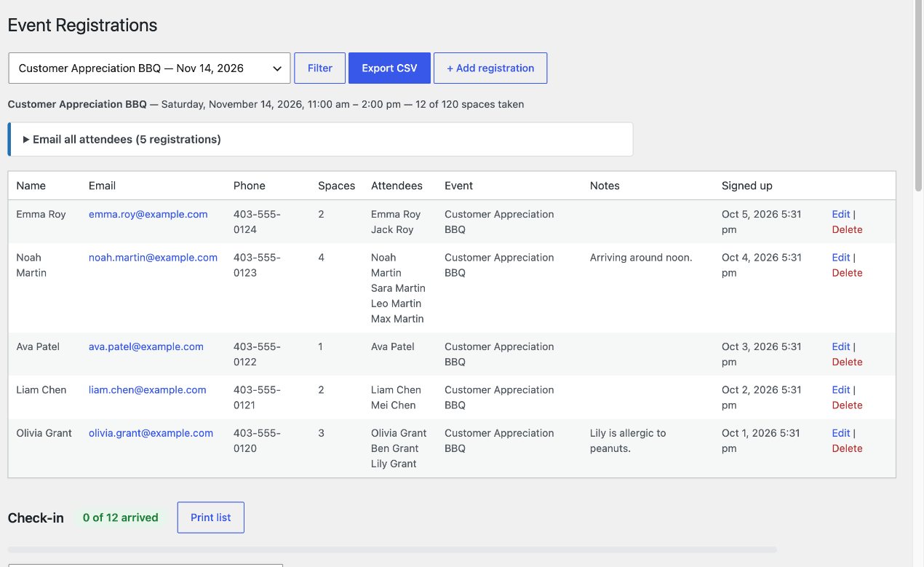Open the event selection dropdown
The width and height of the screenshot is (924, 567).
(149, 68)
